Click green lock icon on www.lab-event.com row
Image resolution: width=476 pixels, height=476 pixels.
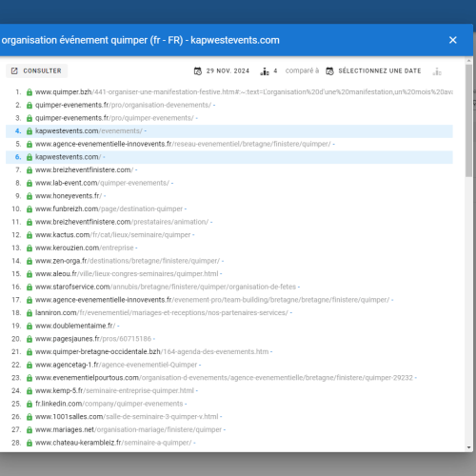pos(30,184)
